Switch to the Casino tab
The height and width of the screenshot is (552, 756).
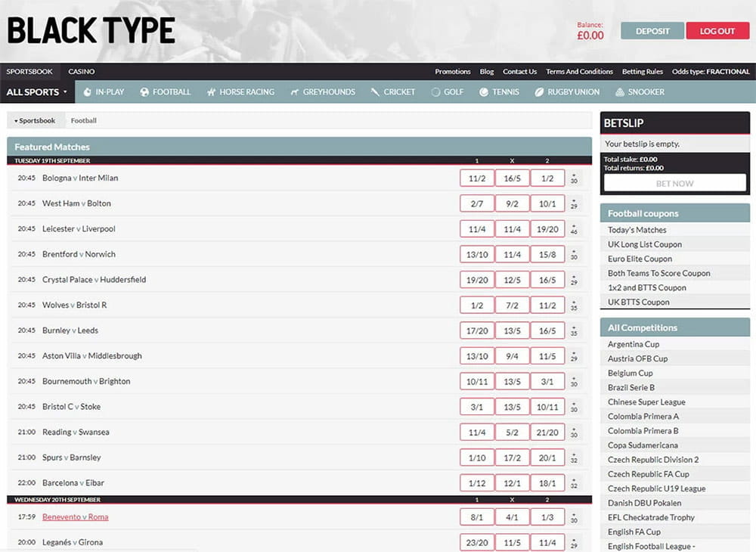tap(82, 71)
